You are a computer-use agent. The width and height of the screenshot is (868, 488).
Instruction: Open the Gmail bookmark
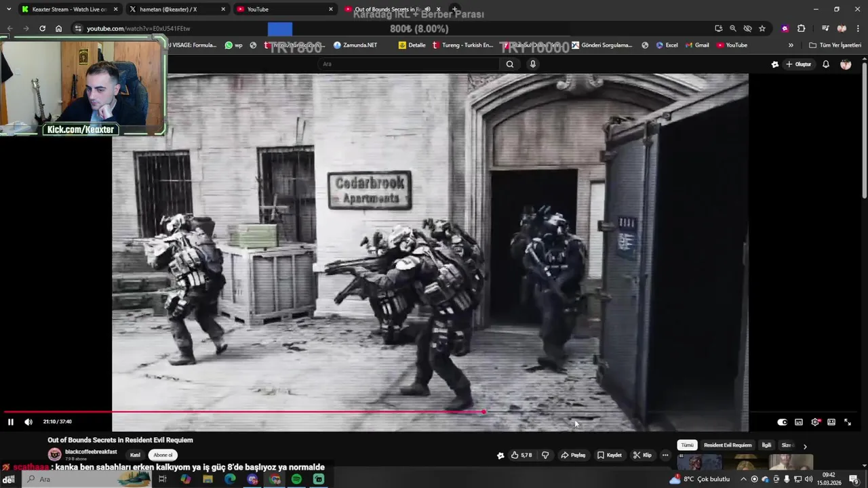coord(697,45)
